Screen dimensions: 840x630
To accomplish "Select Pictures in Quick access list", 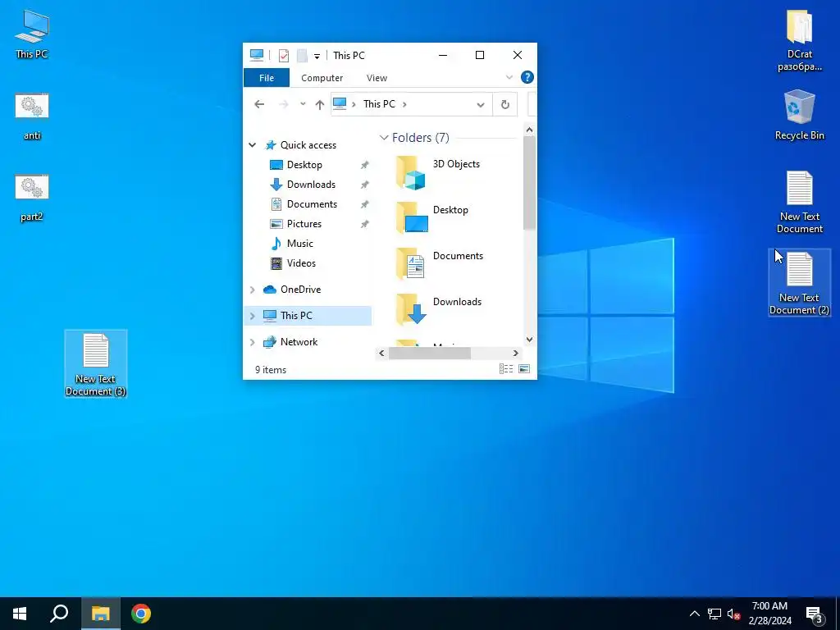I will (x=304, y=224).
